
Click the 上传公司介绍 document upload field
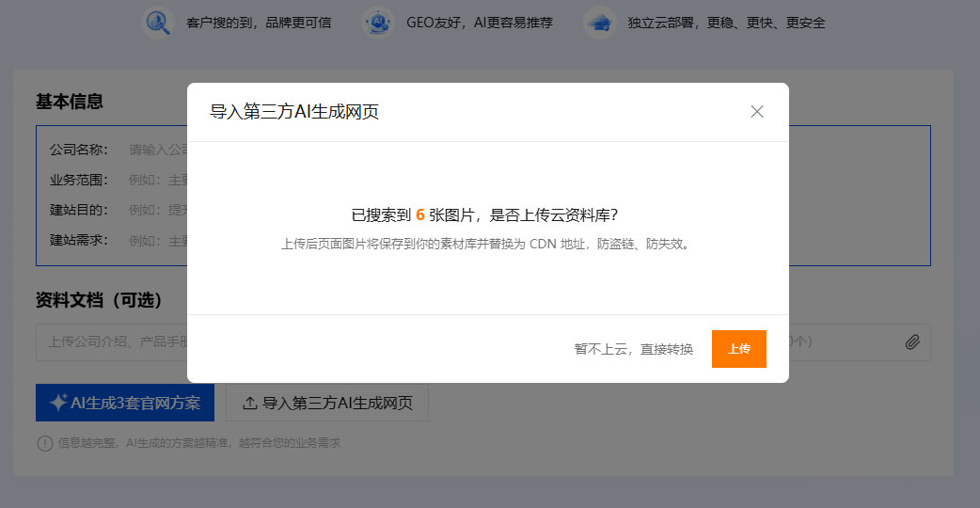pos(483,341)
